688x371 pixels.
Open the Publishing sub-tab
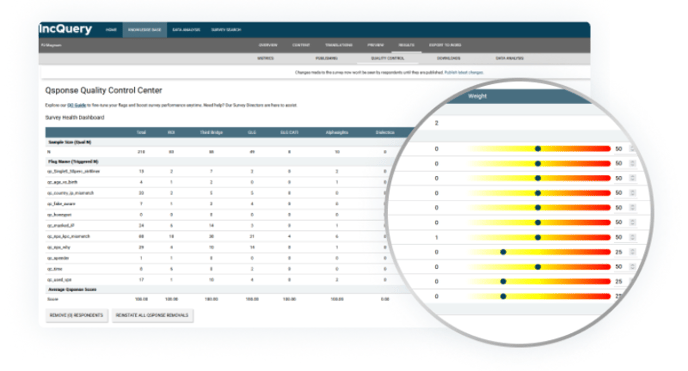(326, 58)
